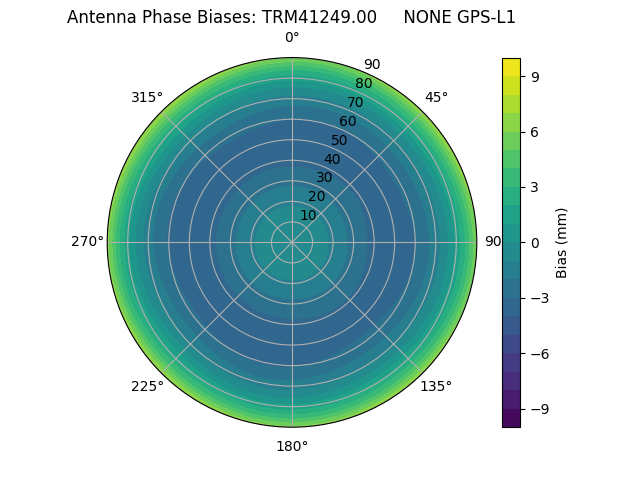The height and width of the screenshot is (480, 640).
Task: Click the radial tick label 80
Action: click(363, 84)
